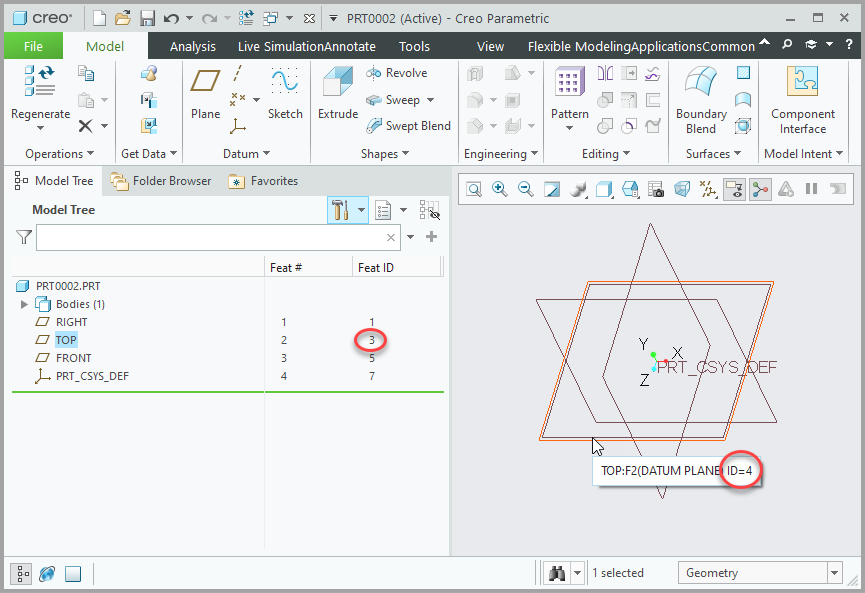
Task: Launch the Sweep tool
Action: [x=399, y=99]
